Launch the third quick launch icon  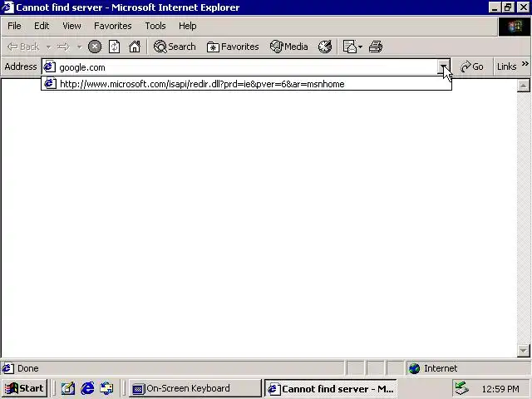click(x=106, y=388)
